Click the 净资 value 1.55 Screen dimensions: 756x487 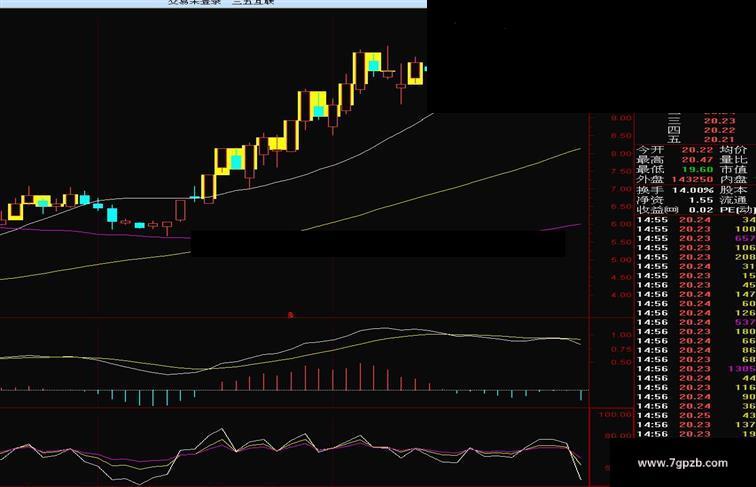coord(701,200)
